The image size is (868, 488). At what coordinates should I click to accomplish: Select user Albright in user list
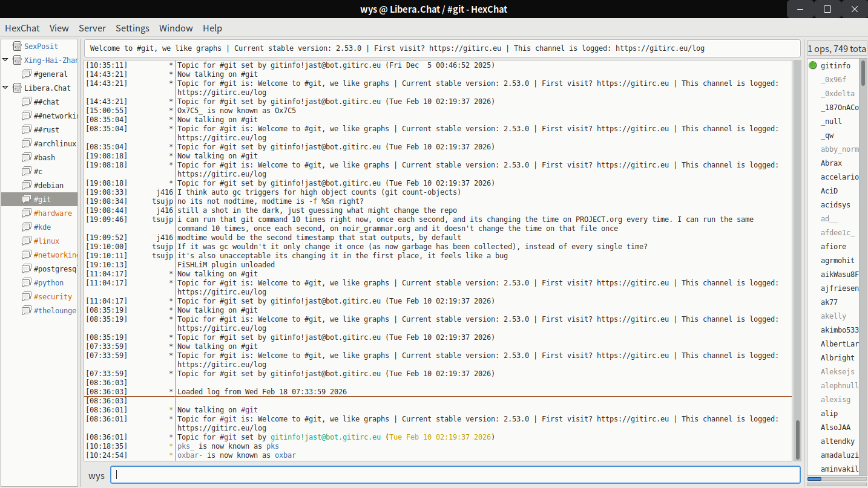(837, 358)
